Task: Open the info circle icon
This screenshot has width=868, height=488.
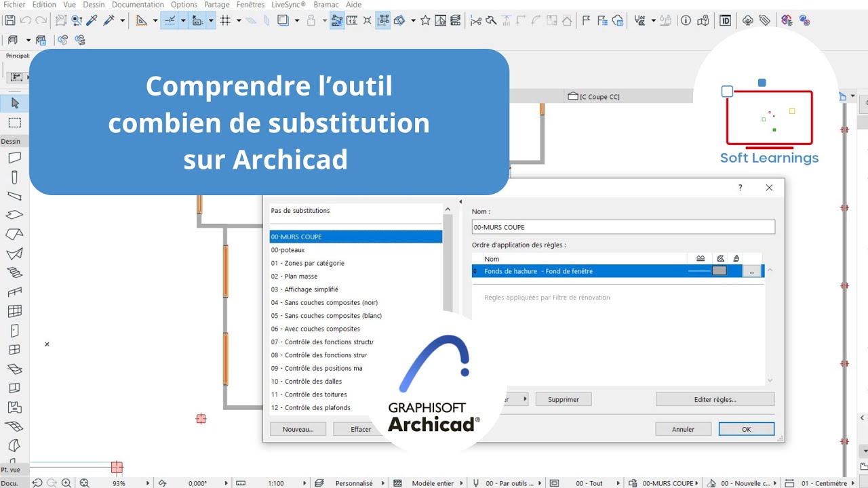Action: coord(686,20)
